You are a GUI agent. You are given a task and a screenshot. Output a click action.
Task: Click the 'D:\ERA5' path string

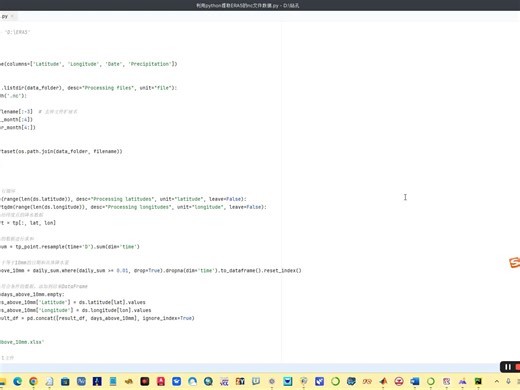click(17, 32)
